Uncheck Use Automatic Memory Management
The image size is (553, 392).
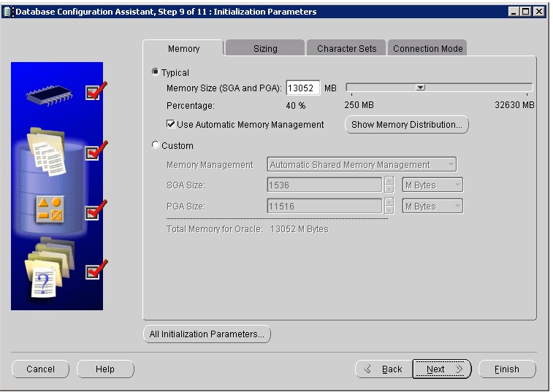[x=171, y=125]
